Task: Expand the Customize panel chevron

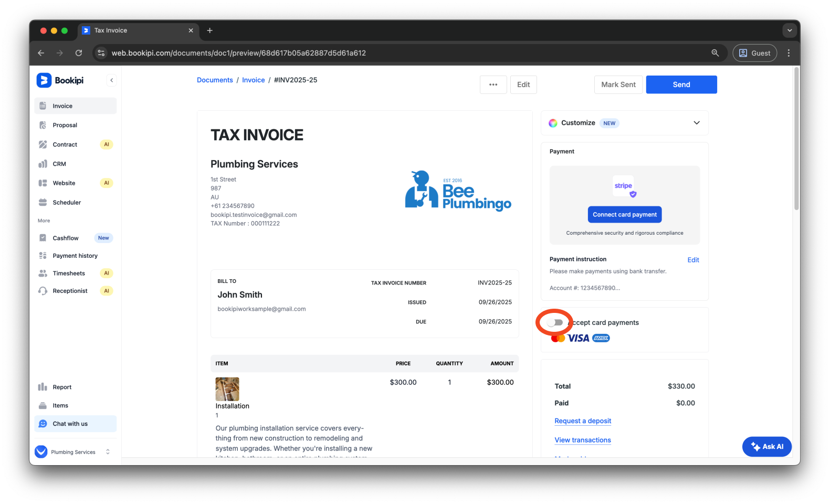Action: click(697, 123)
